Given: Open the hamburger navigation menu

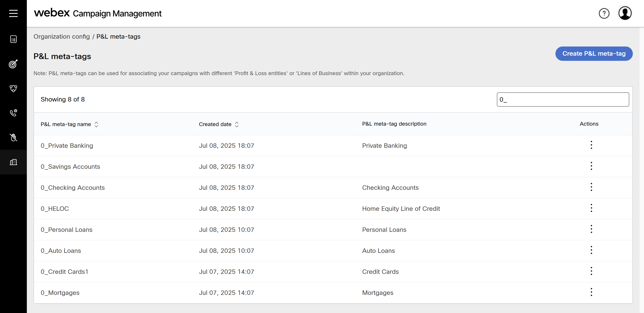Looking at the screenshot, I should pyautogui.click(x=13, y=13).
